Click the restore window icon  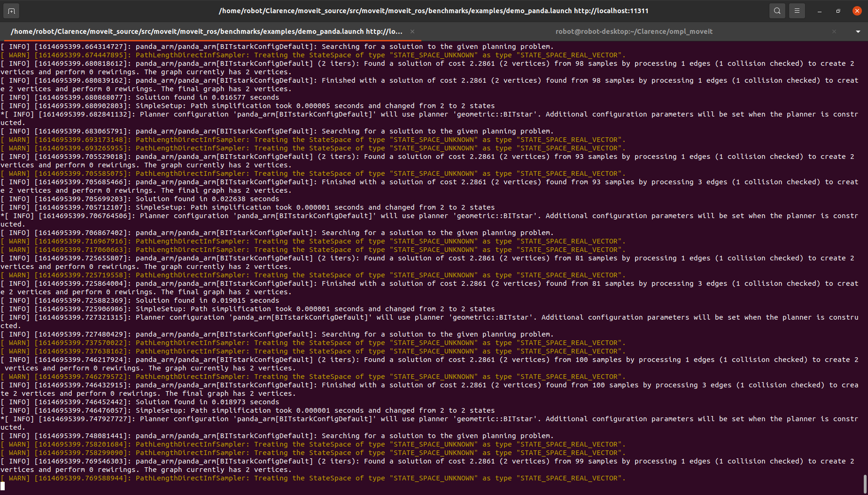[x=838, y=10]
